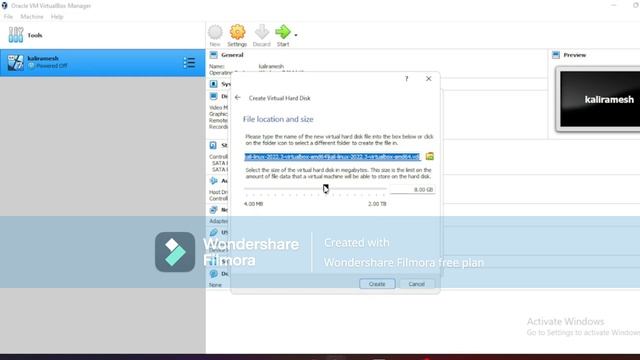This screenshot has height=360, width=640.
Task: Click the System section icon
Action: coord(213,84)
